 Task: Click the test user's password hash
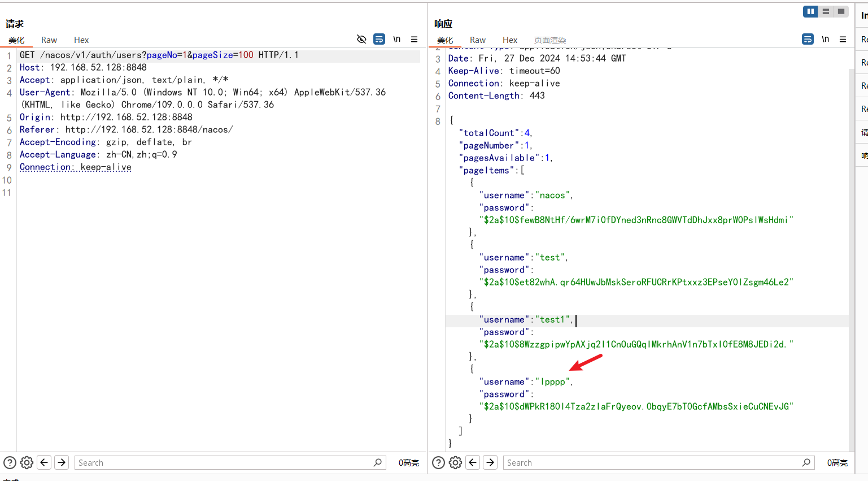[636, 282]
